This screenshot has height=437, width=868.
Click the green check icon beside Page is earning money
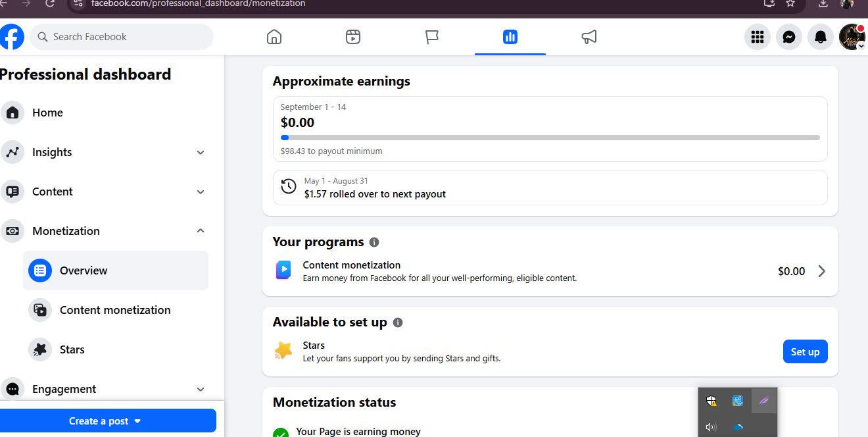tap(281, 432)
